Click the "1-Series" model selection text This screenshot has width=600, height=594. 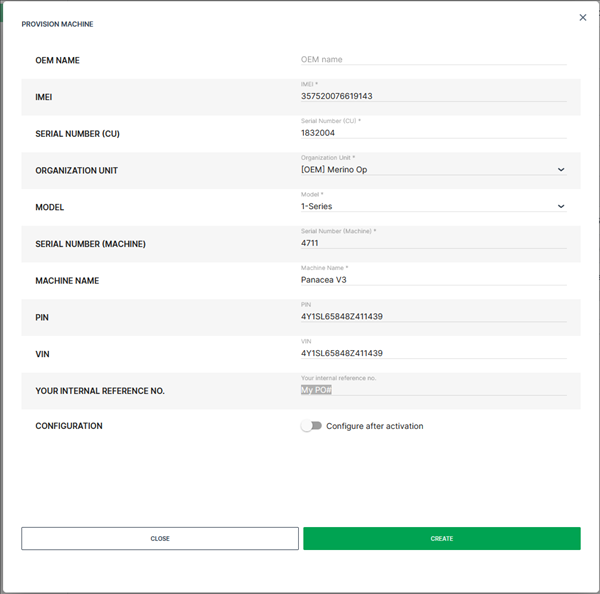[x=317, y=206]
